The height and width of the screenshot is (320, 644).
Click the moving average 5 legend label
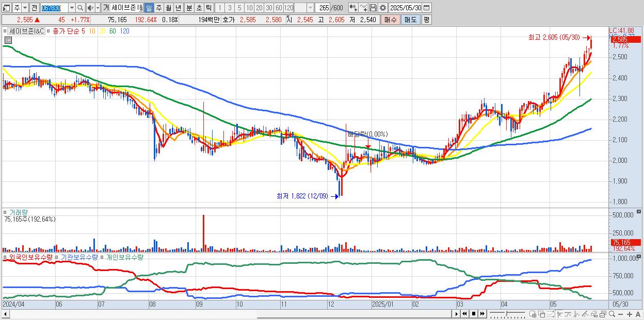pyautogui.click(x=83, y=31)
